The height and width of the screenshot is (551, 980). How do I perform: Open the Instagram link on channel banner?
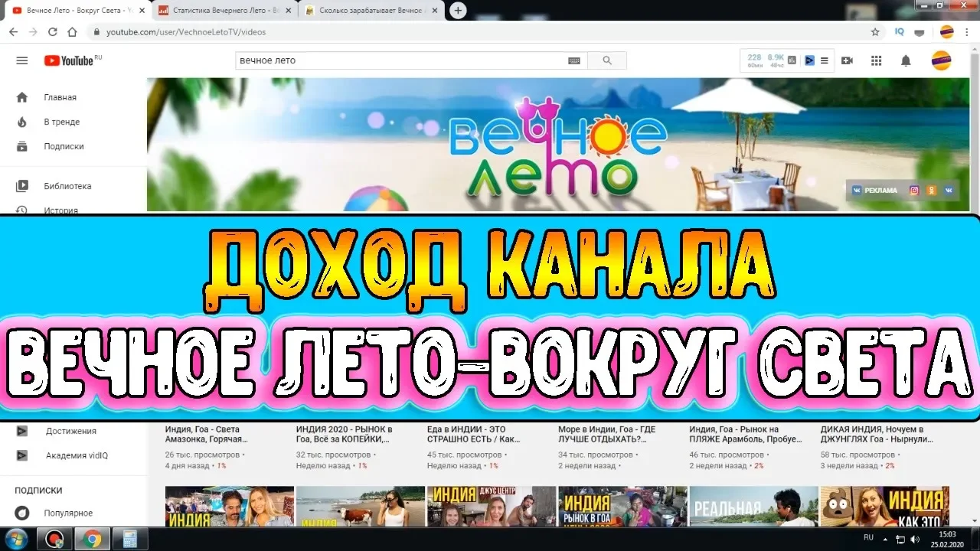[x=914, y=190]
